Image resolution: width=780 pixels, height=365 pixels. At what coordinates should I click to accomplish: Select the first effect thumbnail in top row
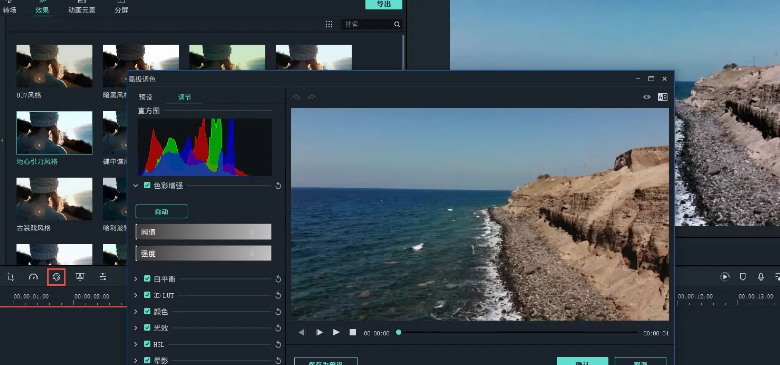(x=54, y=66)
